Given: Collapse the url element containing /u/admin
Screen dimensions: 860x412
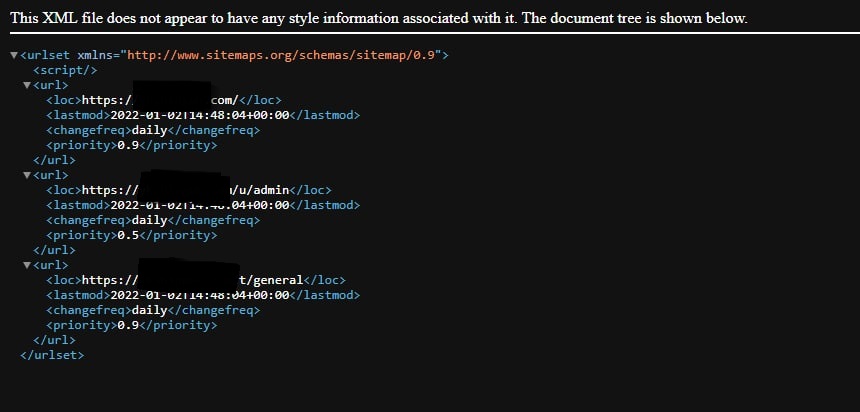Looking at the screenshot, I should pyautogui.click(x=27, y=176).
